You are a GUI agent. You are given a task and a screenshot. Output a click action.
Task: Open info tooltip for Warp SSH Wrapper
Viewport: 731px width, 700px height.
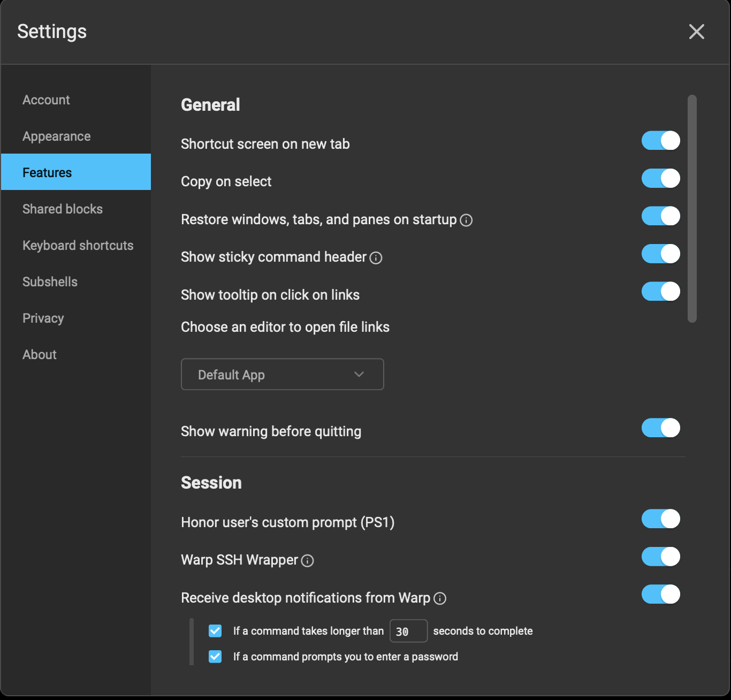click(307, 561)
